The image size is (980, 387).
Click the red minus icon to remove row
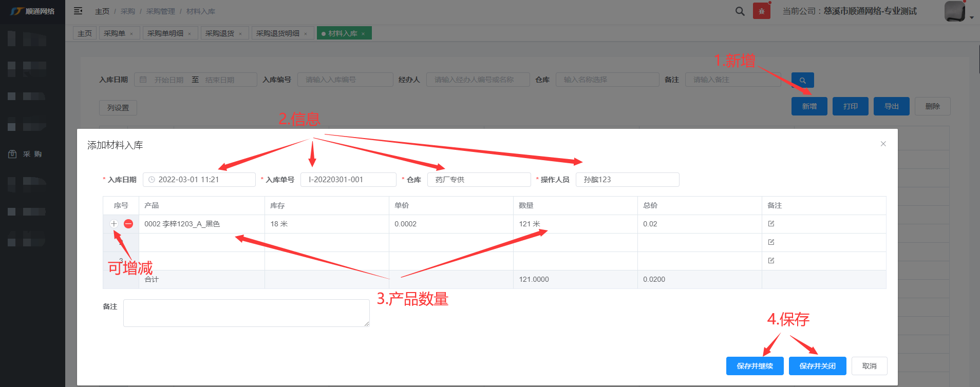(128, 224)
